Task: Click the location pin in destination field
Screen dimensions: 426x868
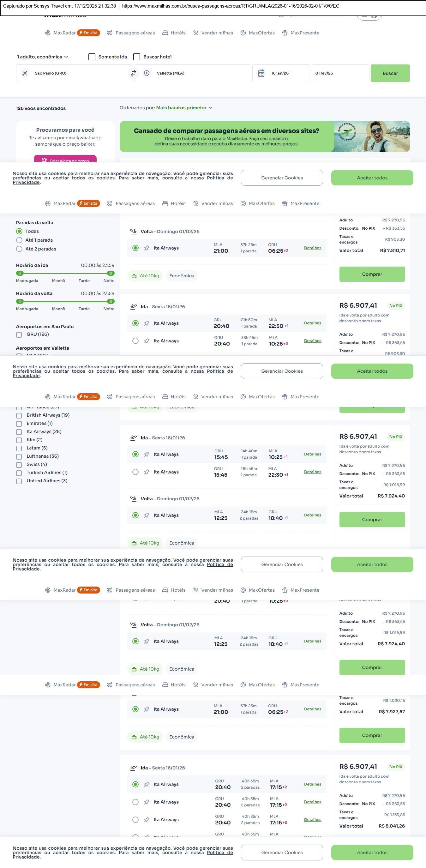Action: (x=147, y=73)
